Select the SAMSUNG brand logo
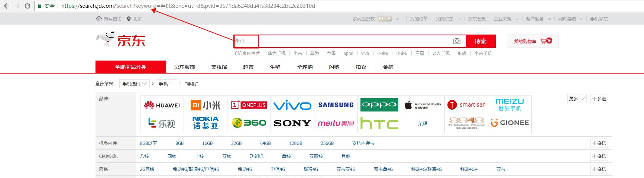 pyautogui.click(x=336, y=105)
